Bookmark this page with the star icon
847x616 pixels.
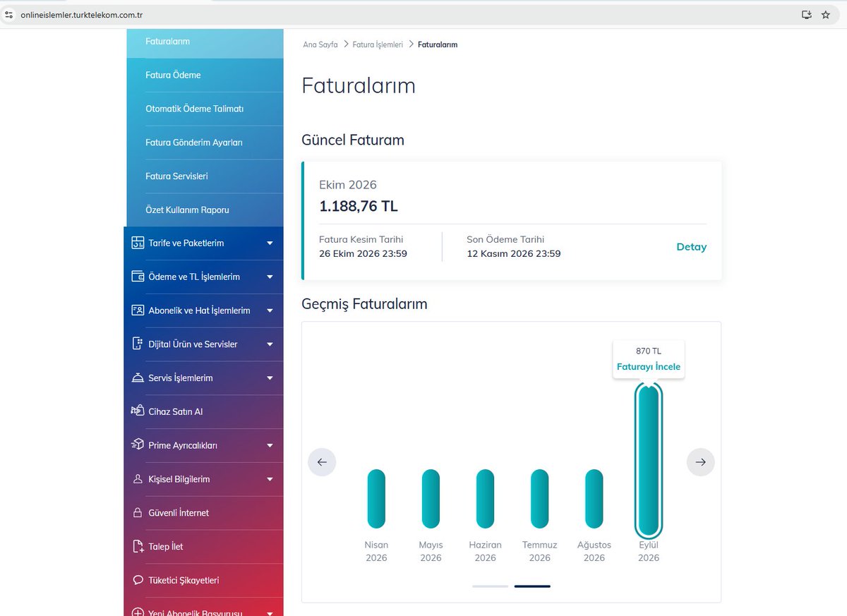pos(826,14)
